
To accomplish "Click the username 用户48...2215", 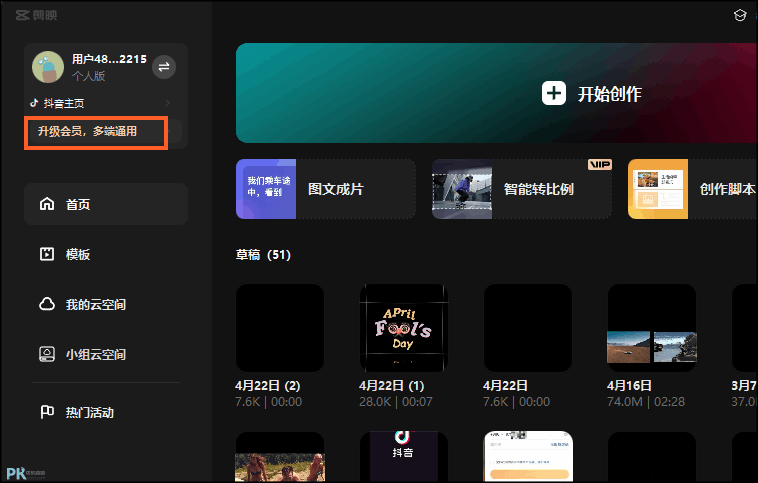I will tap(109, 59).
